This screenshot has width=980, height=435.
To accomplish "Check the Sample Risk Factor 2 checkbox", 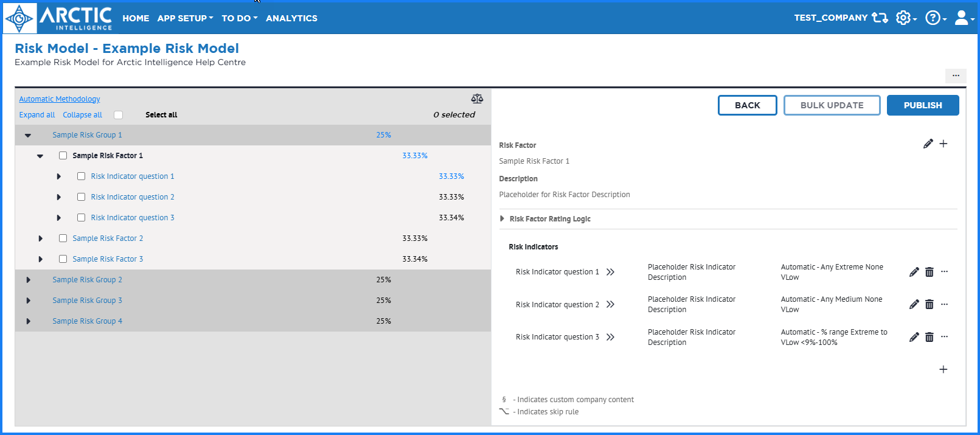I will 63,238.
